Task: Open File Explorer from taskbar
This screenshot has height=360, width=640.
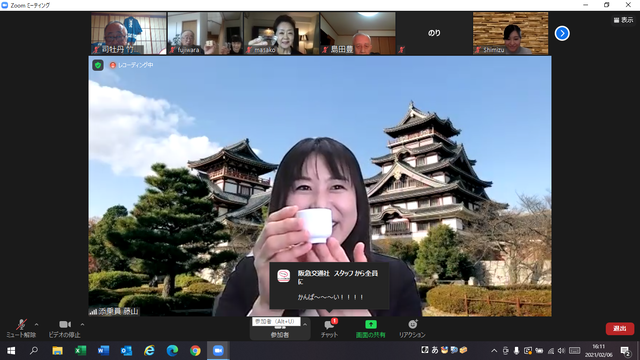Action: point(57,351)
